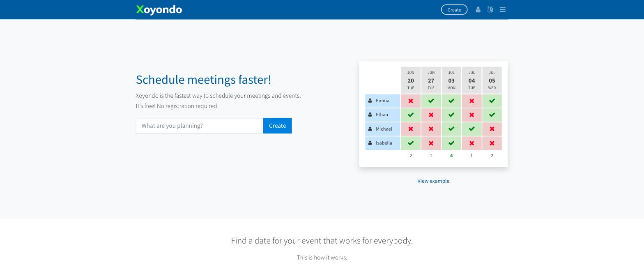The height and width of the screenshot is (269, 644).
Task: Open the user account icon
Action: click(478, 9)
